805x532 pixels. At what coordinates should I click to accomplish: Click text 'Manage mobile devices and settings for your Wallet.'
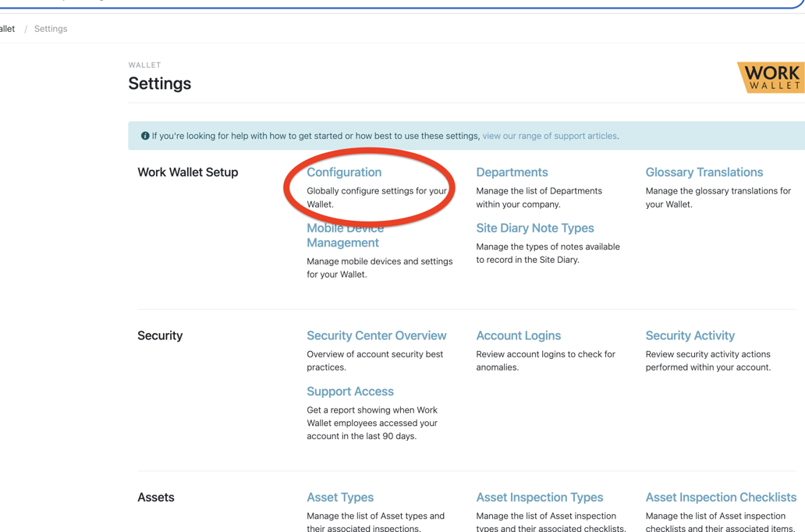(380, 268)
